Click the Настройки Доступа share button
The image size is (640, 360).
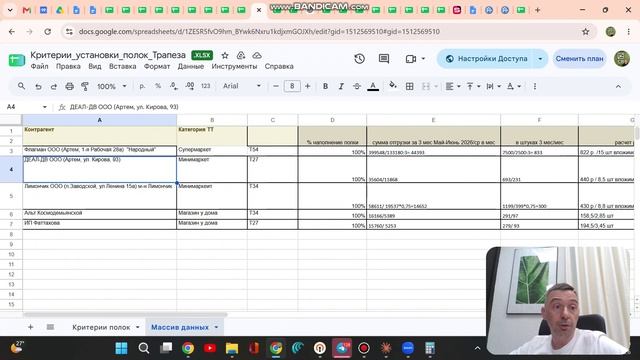486,59
